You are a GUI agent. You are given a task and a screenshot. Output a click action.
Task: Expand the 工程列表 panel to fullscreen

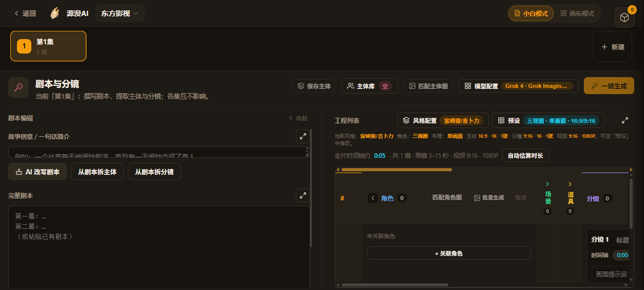(624, 120)
